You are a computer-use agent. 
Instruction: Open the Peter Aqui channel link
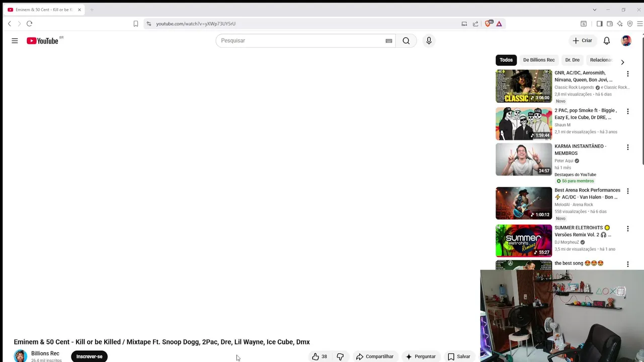click(564, 161)
